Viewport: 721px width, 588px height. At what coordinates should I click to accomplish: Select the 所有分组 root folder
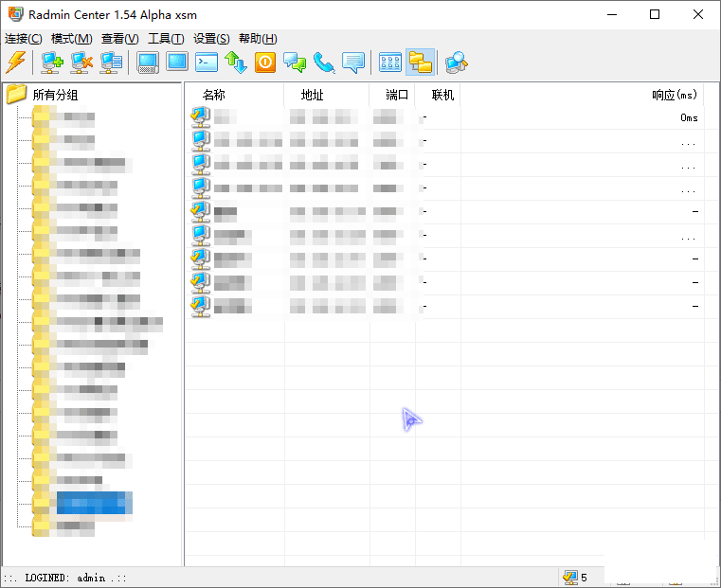tap(55, 95)
